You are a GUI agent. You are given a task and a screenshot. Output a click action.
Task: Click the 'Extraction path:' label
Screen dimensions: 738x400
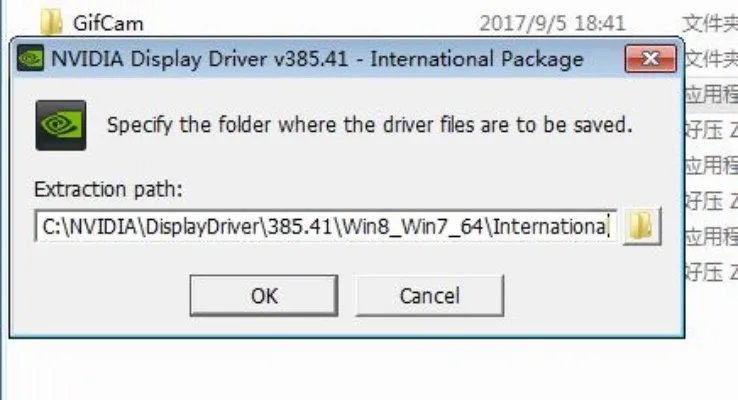(x=108, y=190)
